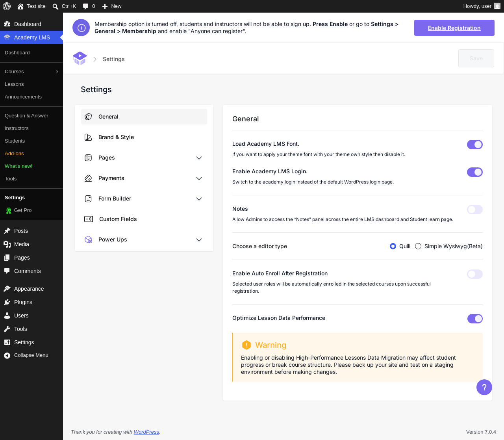Go to Question & Answer menu item
Screen dimensions: 504x440
[26, 116]
